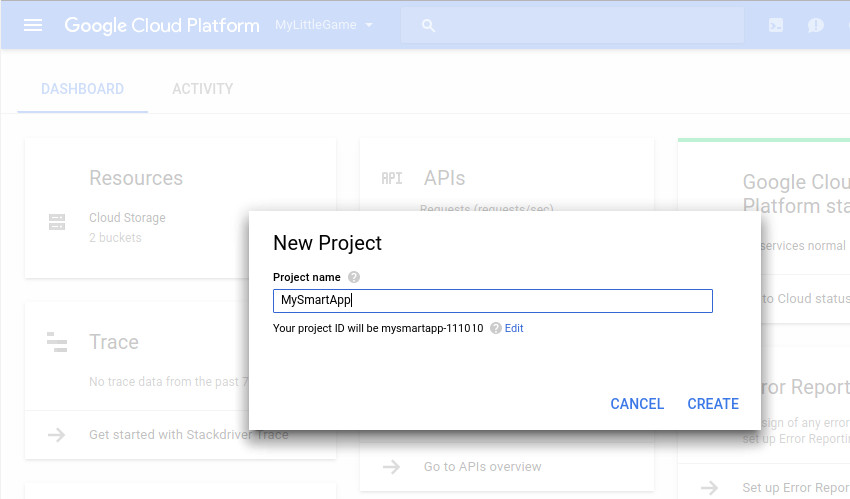Image resolution: width=850 pixels, height=499 pixels.
Task: Switch to the ACTIVITY tab
Action: click(202, 89)
